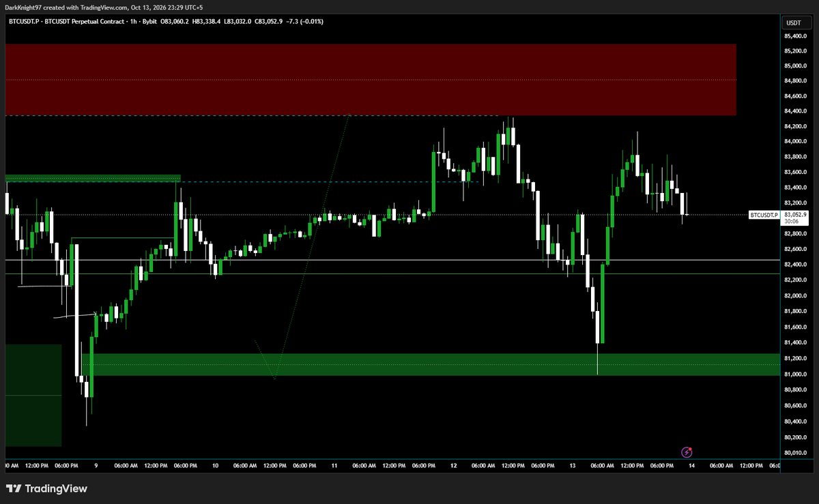
Task: Click the day 11 time axis label
Action: (x=334, y=466)
